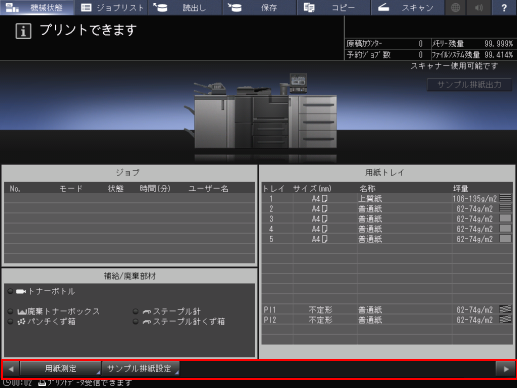The height and width of the screenshot is (388, 517).
Task: Open the 用紙測定 button
Action: point(60,368)
